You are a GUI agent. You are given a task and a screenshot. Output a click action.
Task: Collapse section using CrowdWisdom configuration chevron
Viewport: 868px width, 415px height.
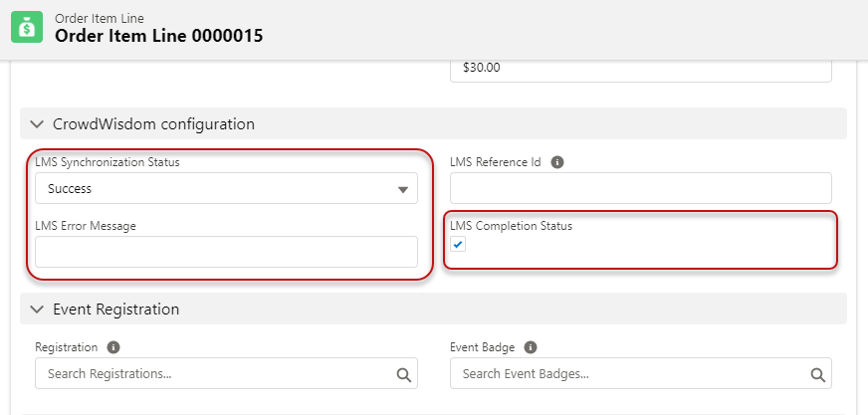click(x=37, y=124)
